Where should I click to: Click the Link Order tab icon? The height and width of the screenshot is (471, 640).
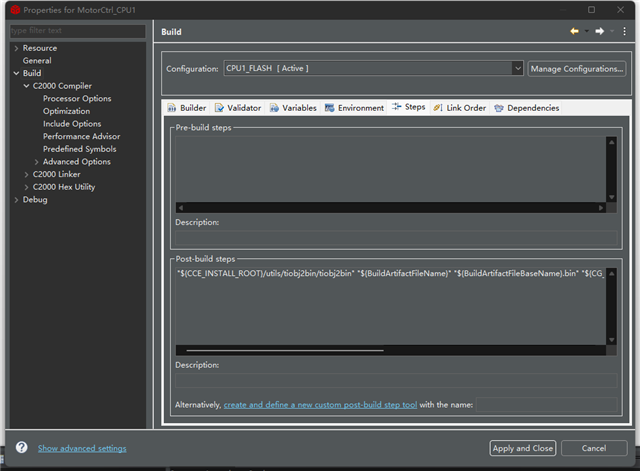(x=438, y=108)
